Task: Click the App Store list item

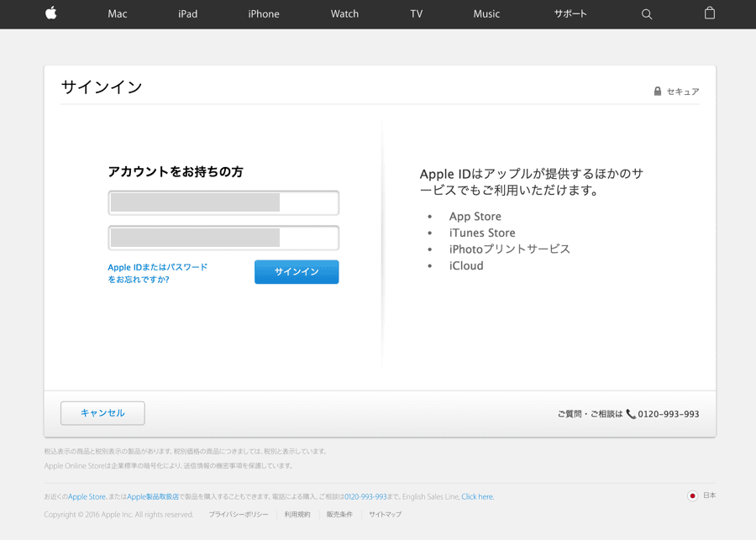Action: point(475,217)
